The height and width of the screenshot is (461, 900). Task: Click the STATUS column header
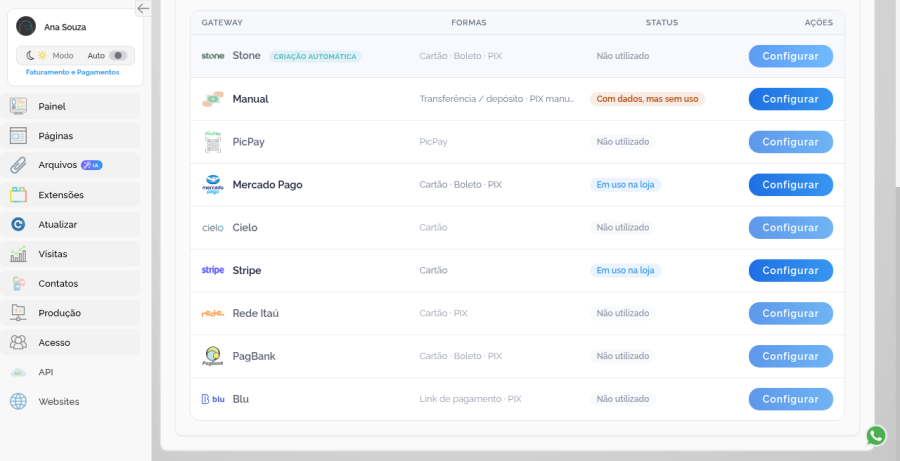662,22
